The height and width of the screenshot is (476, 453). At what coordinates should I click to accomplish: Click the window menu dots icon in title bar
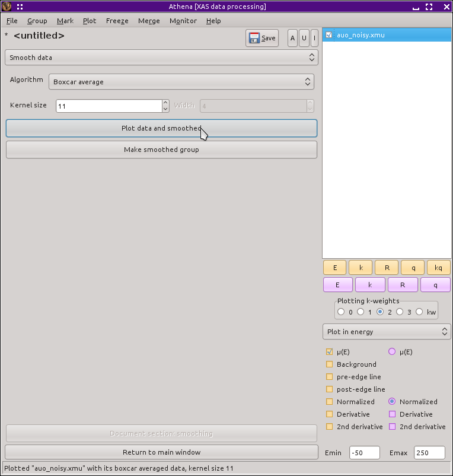point(20,7)
